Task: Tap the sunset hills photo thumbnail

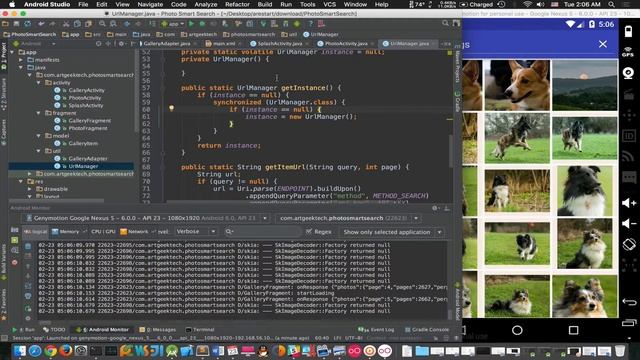Action: click(x=584, y=85)
